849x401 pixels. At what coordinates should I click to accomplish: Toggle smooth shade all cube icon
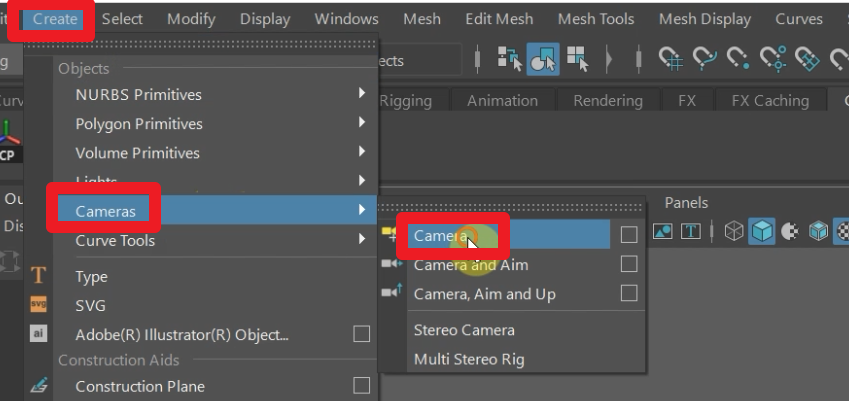[762, 231]
